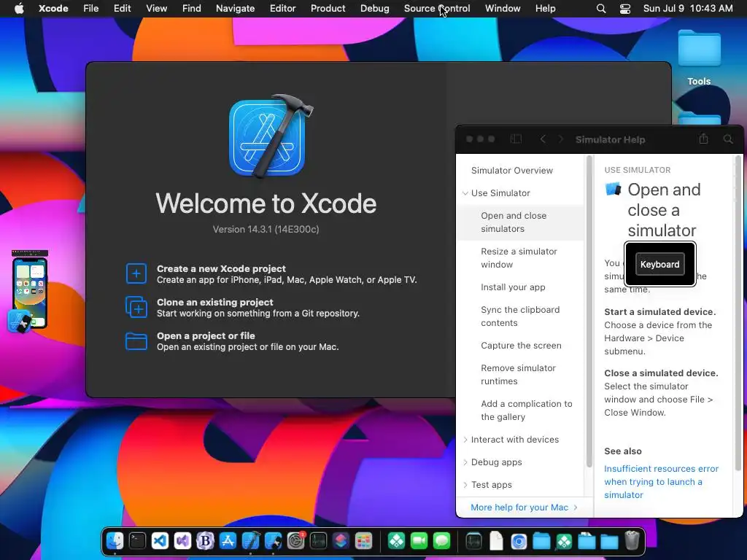Viewport: 747px width, 560px height.
Task: Click the search icon in Simulator Help toolbar
Action: (x=728, y=139)
